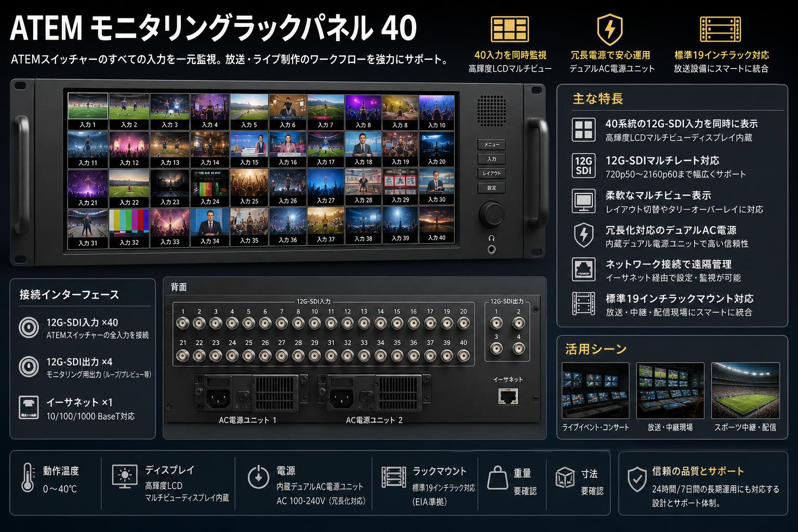Image resolution: width=798 pixels, height=532 pixels.
Task: Click the power icon beside 電源
Action: tap(258, 477)
